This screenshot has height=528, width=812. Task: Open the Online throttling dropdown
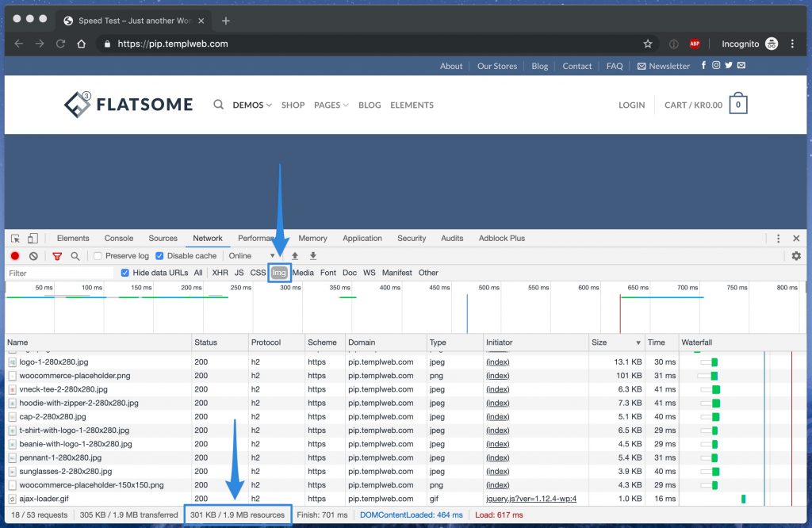pyautogui.click(x=251, y=256)
